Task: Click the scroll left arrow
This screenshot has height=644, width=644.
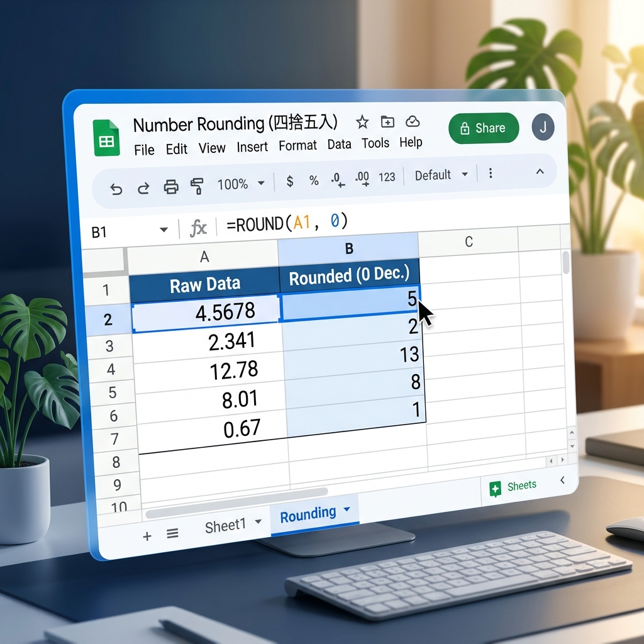Action: 551,461
